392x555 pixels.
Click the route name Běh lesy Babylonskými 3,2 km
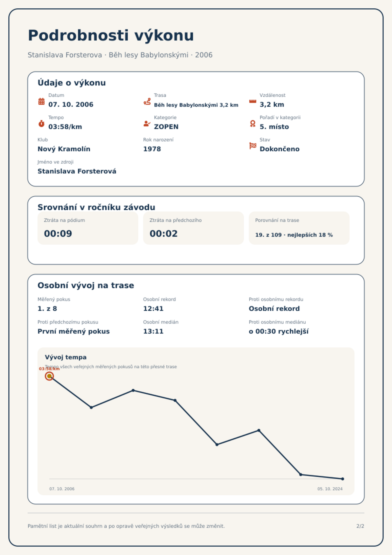(x=196, y=105)
